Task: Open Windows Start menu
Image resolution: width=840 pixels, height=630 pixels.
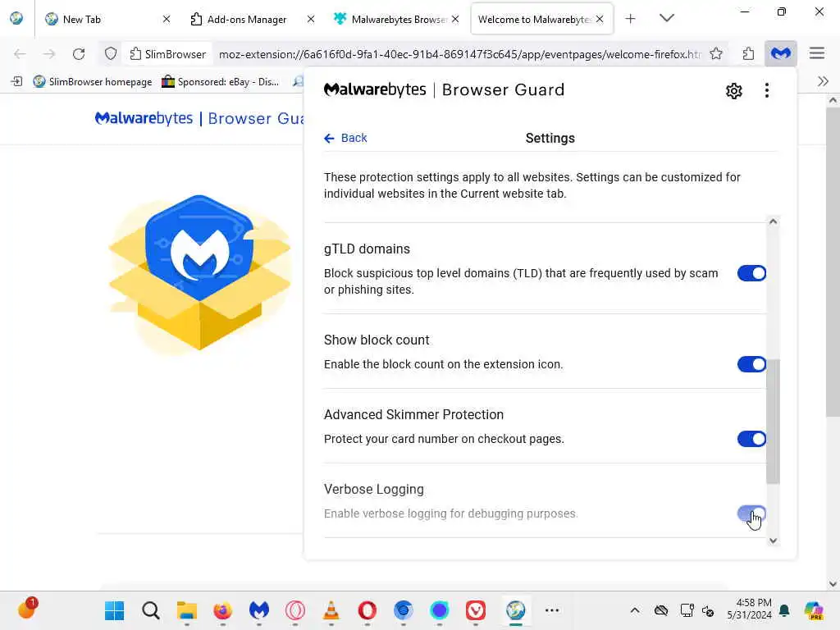Action: 114,610
